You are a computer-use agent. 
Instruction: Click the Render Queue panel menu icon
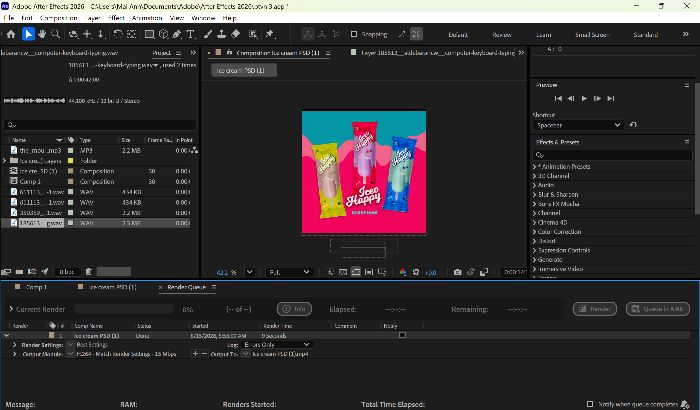click(213, 287)
